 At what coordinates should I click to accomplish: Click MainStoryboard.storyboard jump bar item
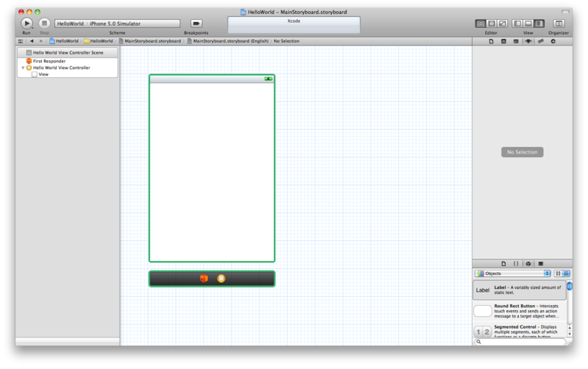tap(150, 41)
